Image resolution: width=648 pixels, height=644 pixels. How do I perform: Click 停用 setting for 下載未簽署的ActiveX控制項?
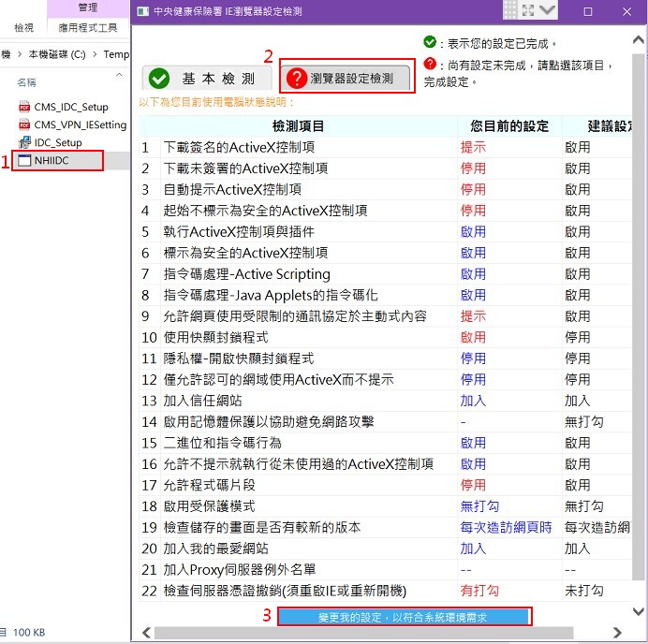[473, 168]
